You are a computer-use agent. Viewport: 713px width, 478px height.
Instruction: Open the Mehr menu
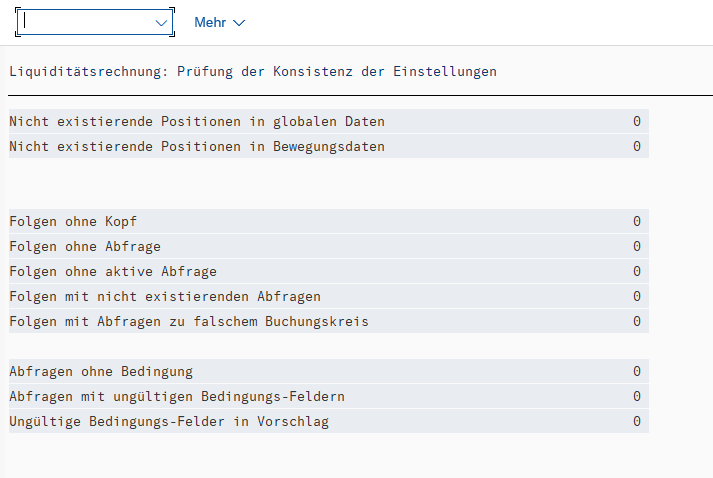219,22
